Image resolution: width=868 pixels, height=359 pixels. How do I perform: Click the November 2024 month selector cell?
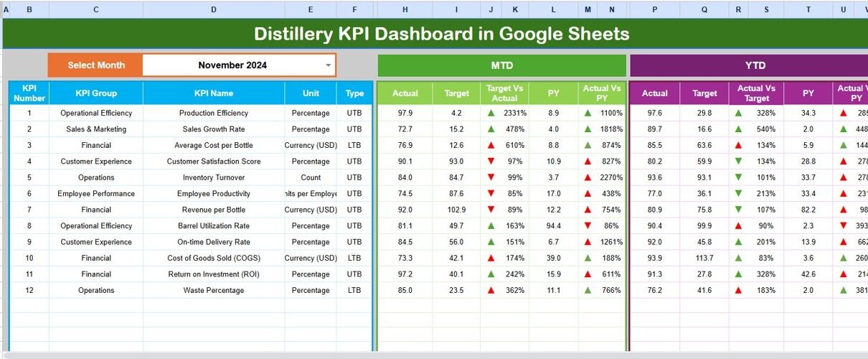(232, 65)
